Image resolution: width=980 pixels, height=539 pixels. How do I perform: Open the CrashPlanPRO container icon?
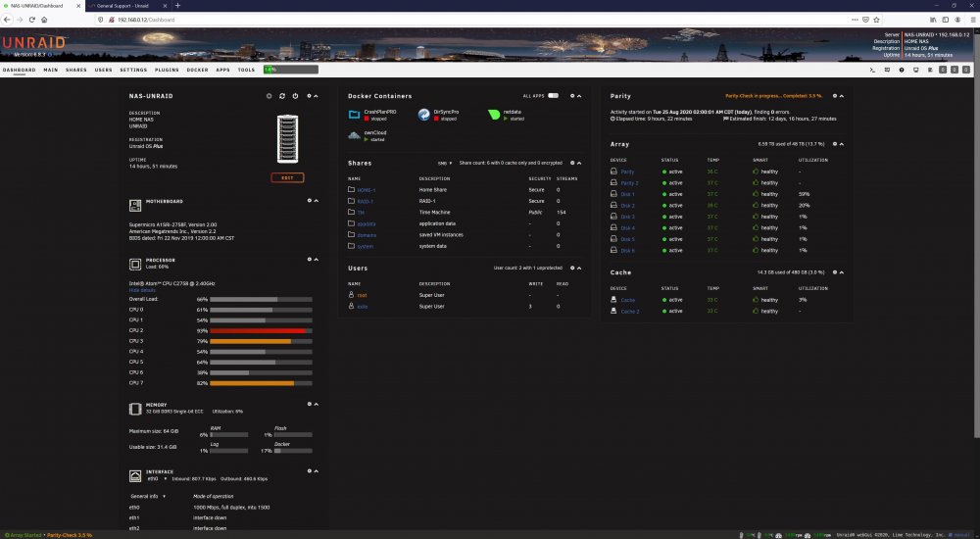click(x=354, y=115)
